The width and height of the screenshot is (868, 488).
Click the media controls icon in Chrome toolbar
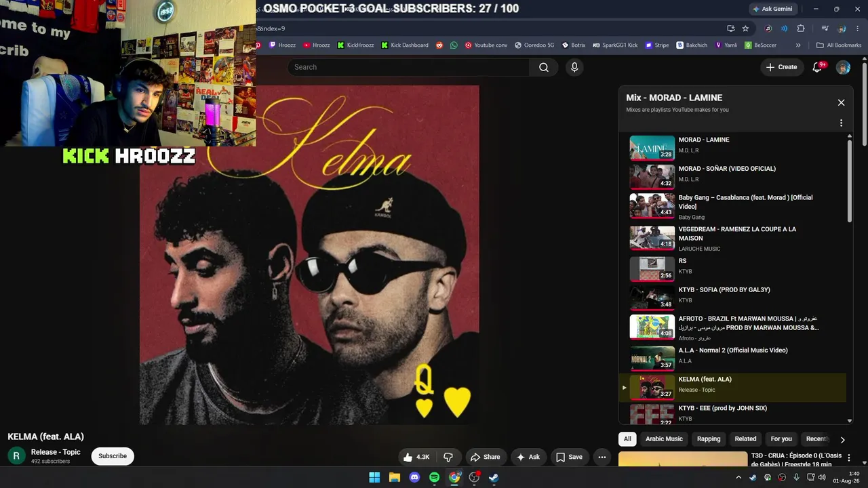coord(825,28)
